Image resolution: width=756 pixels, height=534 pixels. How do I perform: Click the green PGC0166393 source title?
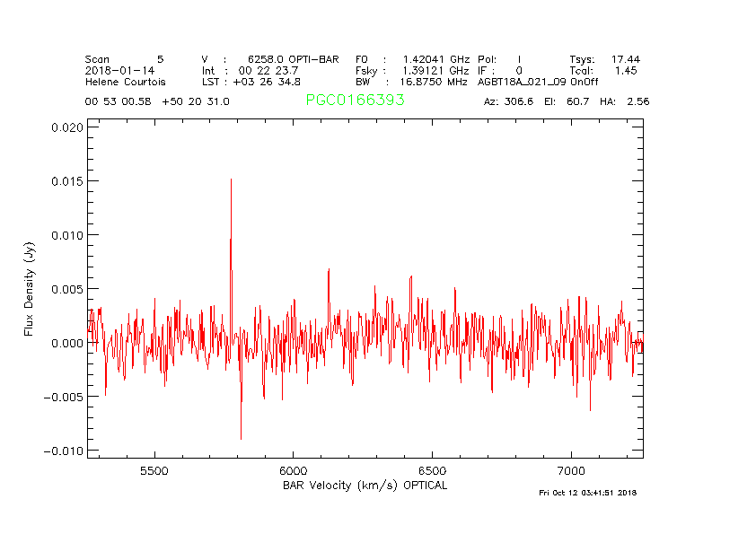[355, 101]
